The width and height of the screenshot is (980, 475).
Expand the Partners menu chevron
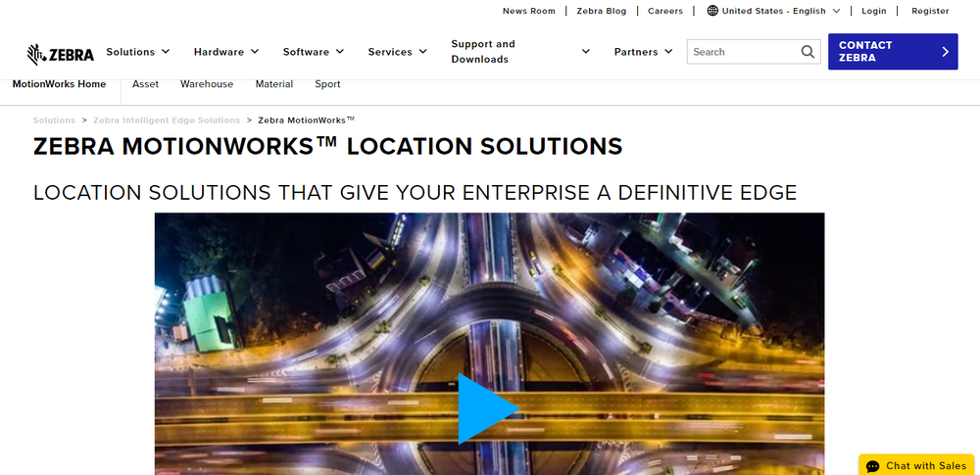click(x=668, y=51)
